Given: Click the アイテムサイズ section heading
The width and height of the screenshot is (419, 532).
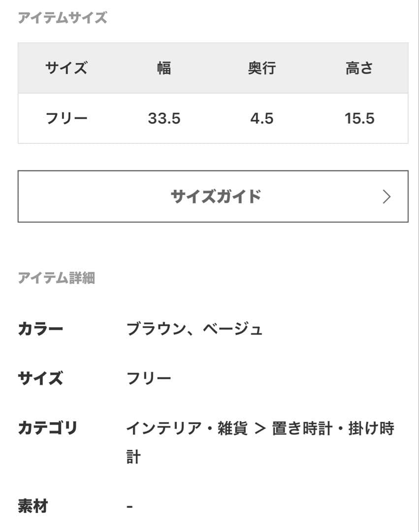Looking at the screenshot, I should 63,18.
